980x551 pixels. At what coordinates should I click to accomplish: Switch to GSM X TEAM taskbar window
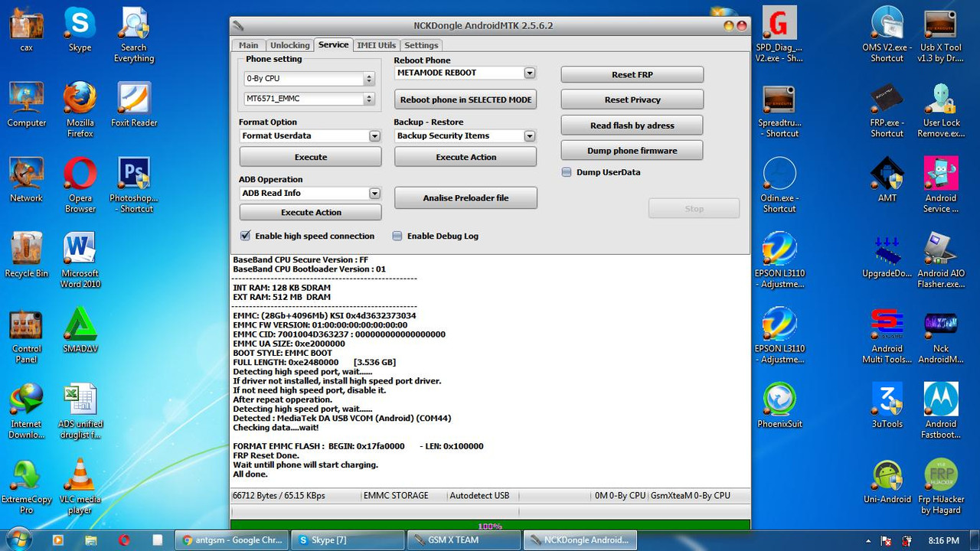click(x=463, y=540)
